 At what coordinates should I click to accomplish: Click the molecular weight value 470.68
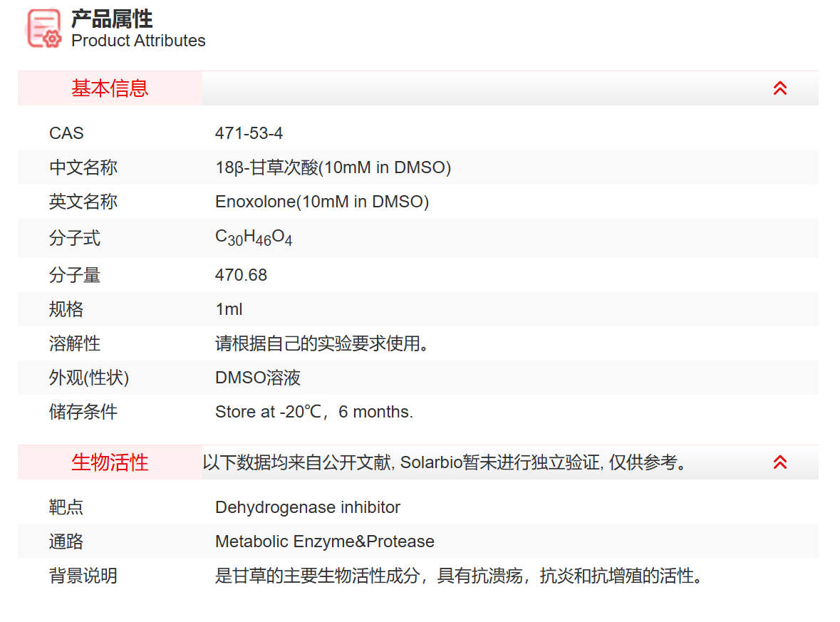pos(241,275)
